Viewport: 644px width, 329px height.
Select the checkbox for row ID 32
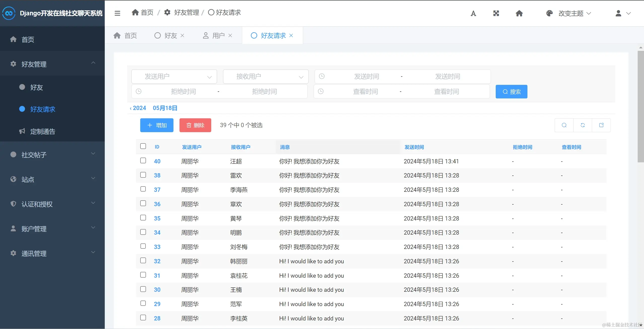(143, 261)
